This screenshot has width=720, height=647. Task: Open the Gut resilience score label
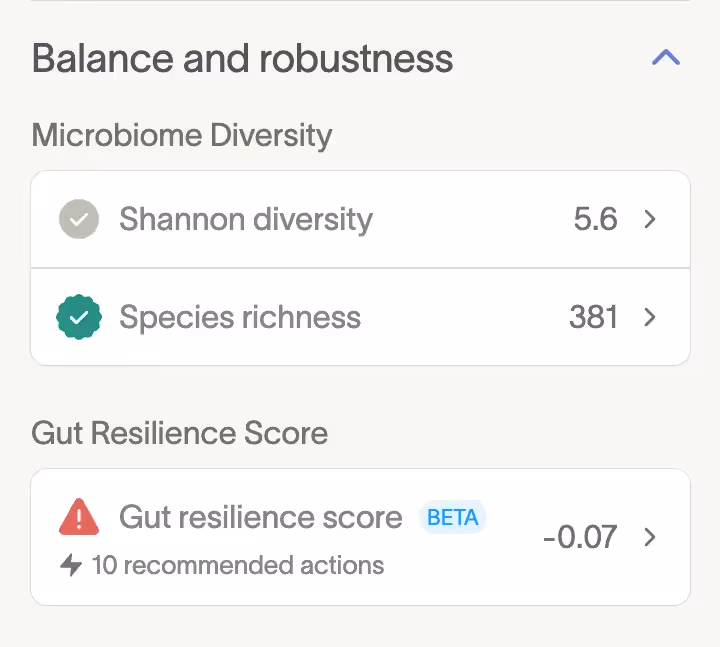pyautogui.click(x=260, y=517)
